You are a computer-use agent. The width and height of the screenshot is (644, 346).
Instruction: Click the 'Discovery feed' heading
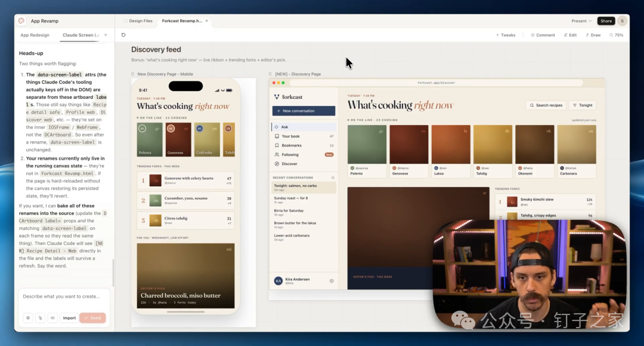pyautogui.click(x=156, y=49)
